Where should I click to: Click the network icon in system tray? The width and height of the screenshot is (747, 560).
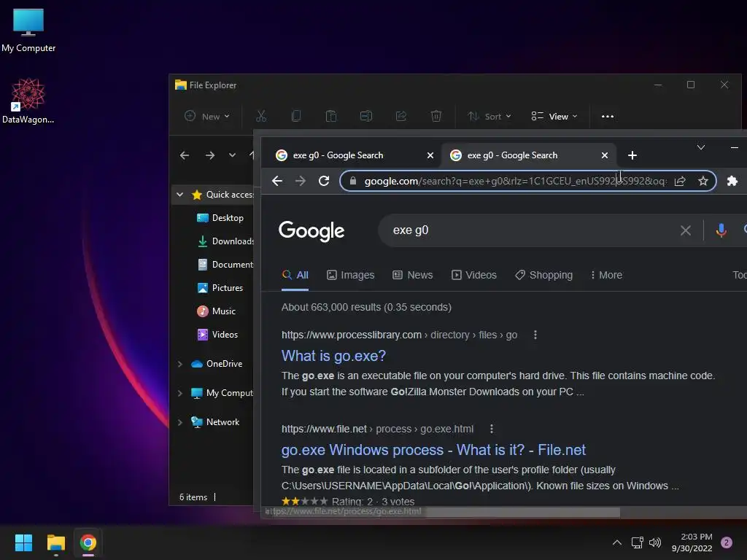(637, 542)
